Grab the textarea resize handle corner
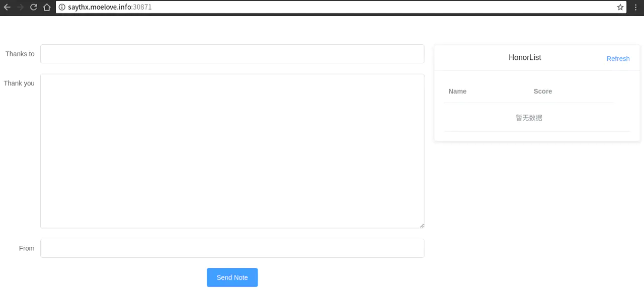This screenshot has height=295, width=644. tap(422, 226)
